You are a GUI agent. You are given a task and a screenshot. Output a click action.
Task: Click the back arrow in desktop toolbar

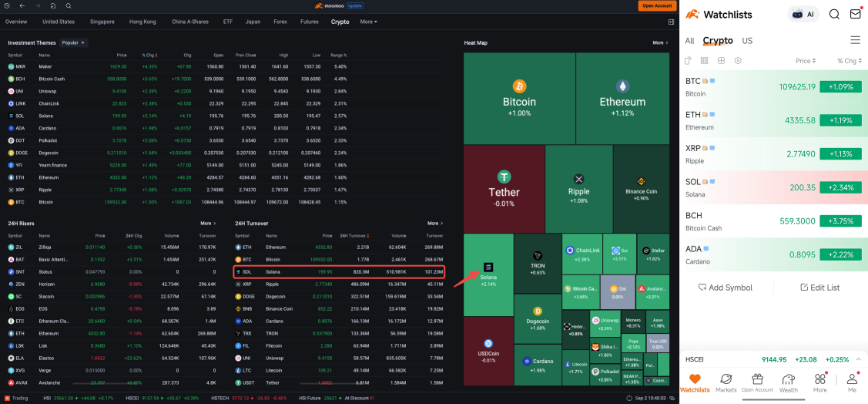22,5
